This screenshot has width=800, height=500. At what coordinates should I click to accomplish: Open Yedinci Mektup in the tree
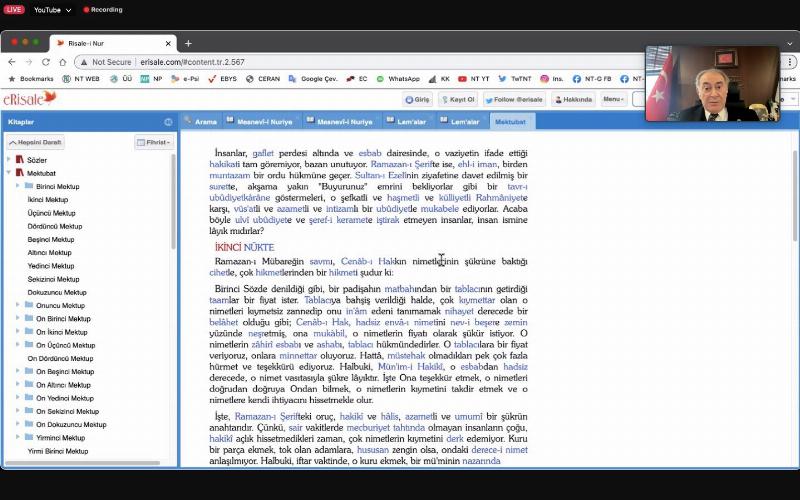pos(51,266)
